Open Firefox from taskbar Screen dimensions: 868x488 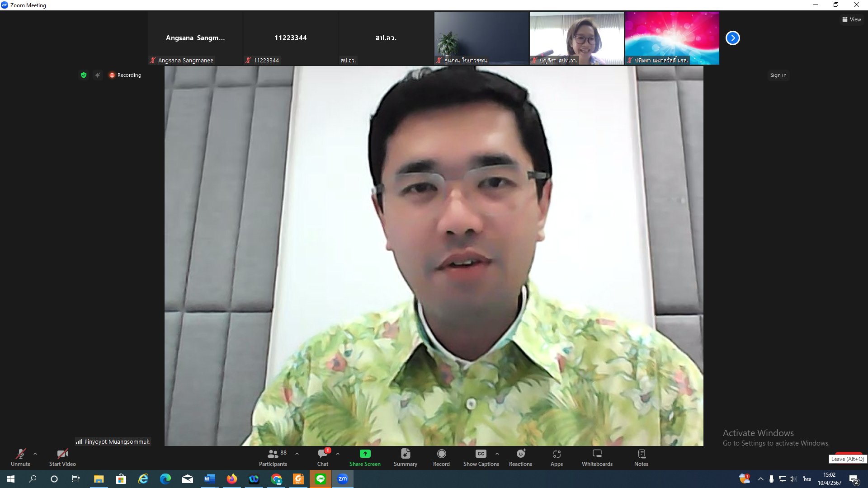pos(231,479)
